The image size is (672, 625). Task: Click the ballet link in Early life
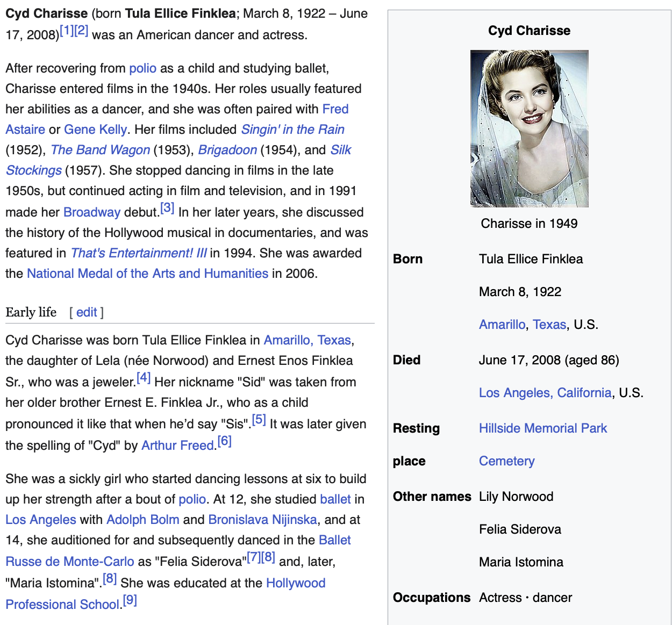(335, 499)
